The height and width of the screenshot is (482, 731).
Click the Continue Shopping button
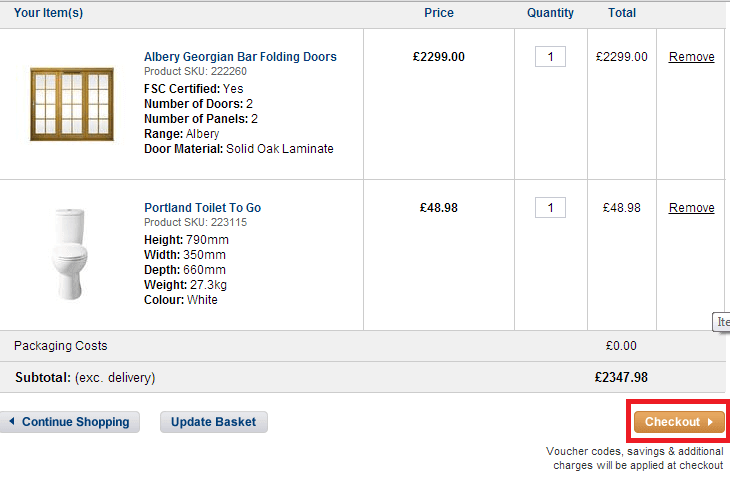[x=69, y=422]
